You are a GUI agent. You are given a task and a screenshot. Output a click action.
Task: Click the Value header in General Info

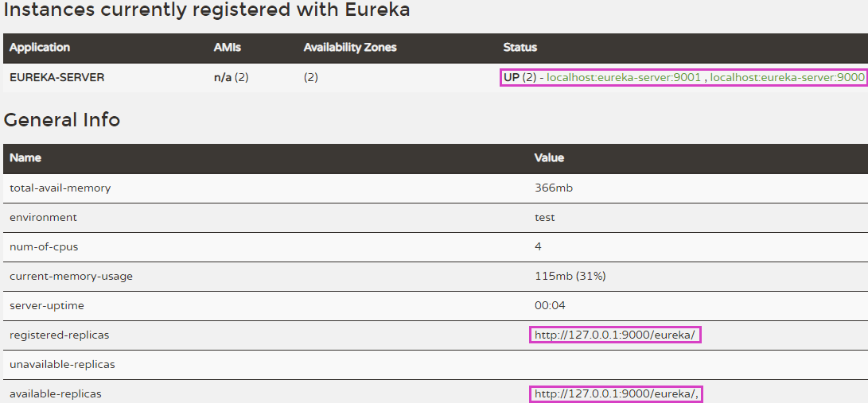549,158
